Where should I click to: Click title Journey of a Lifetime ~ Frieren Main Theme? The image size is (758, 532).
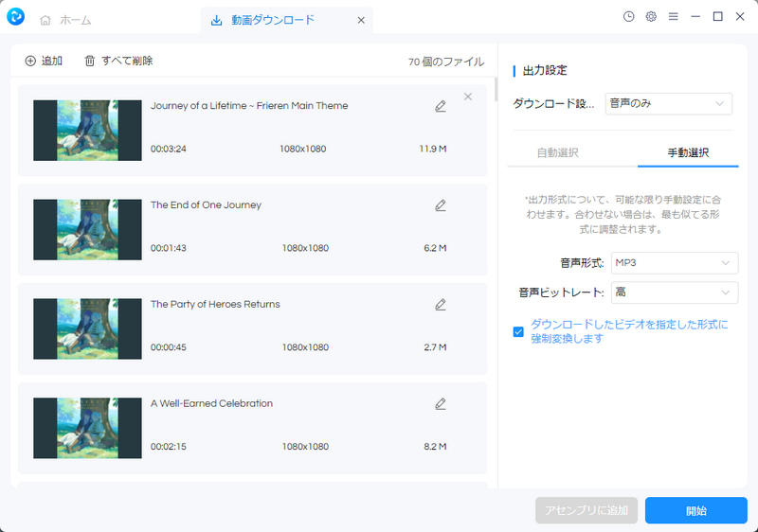249,106
